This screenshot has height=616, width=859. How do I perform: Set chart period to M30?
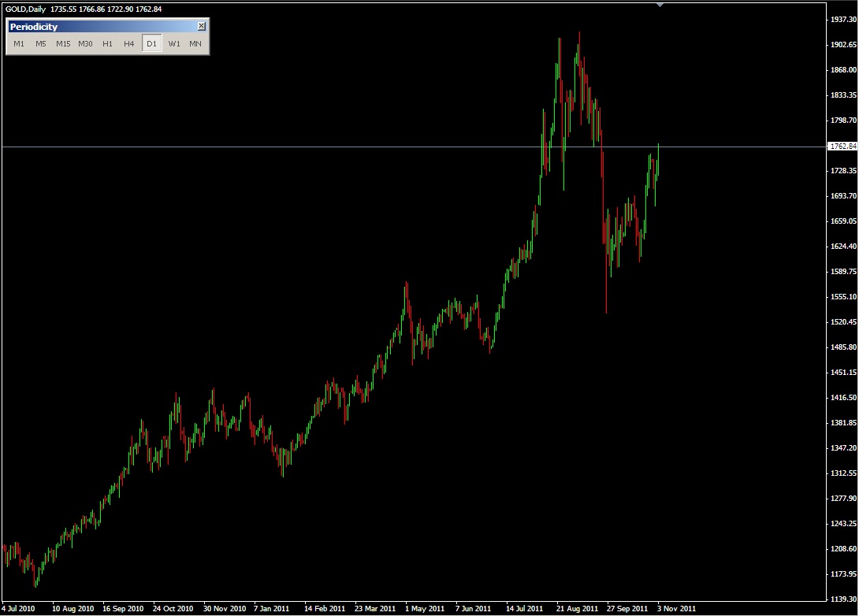coord(85,44)
